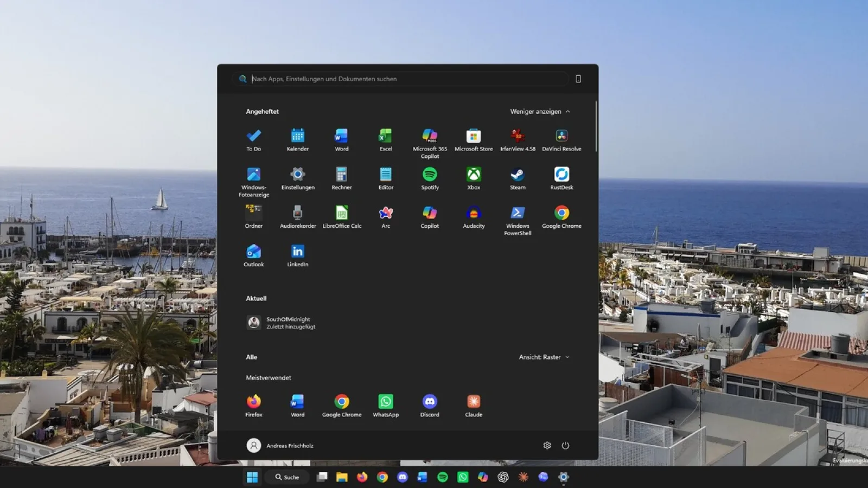Open settings via the Start menu gear
Image resolution: width=868 pixels, height=488 pixels.
(547, 446)
